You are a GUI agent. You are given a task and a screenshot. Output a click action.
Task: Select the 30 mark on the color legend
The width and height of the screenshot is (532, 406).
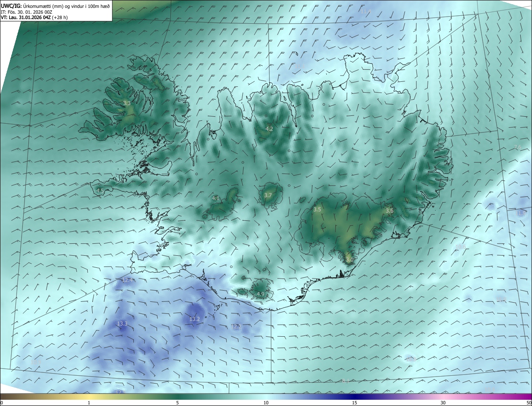point(443,403)
